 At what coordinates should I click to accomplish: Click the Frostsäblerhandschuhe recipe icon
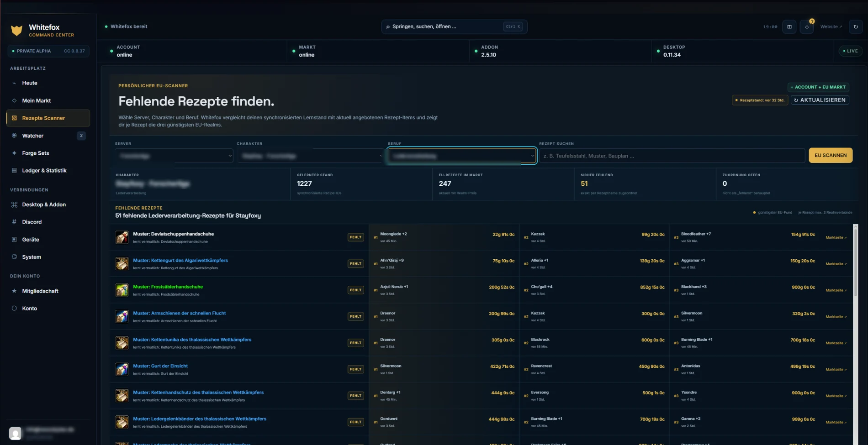click(x=122, y=290)
